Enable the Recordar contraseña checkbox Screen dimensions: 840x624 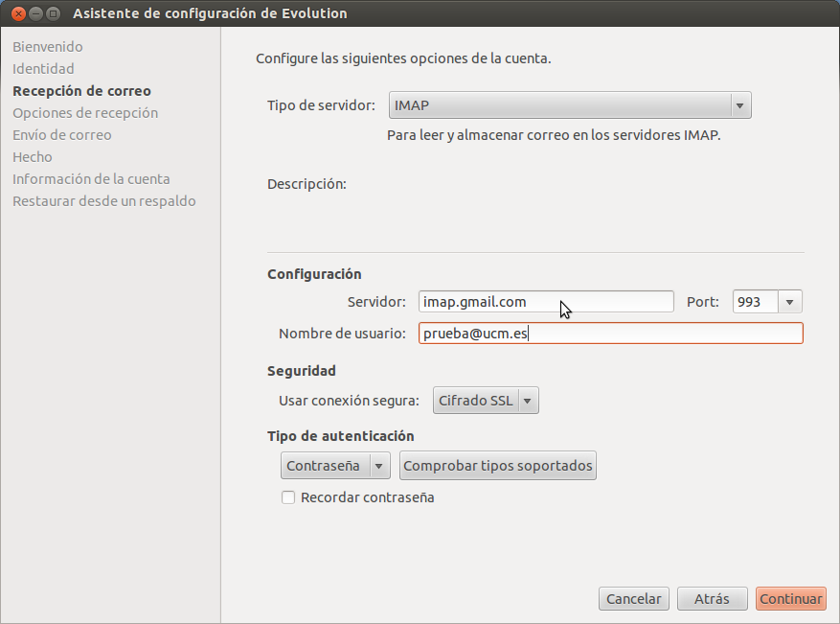[288, 497]
